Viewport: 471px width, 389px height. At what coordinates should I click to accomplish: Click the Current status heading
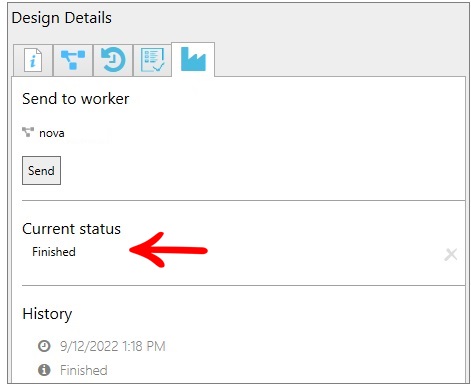point(71,229)
